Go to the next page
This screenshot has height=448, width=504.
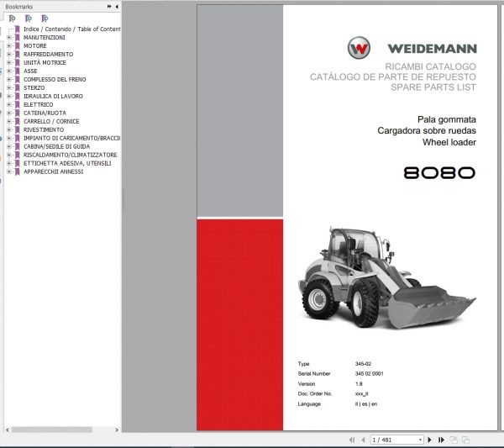429,440
